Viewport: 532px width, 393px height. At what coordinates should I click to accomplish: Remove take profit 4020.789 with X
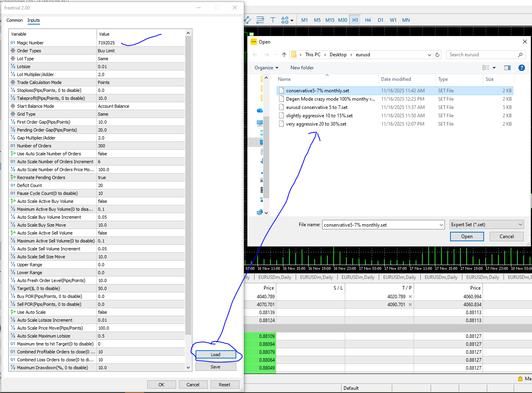(x=410, y=297)
